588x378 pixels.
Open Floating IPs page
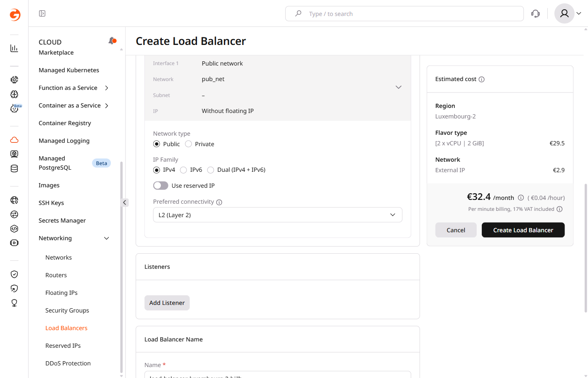click(61, 293)
